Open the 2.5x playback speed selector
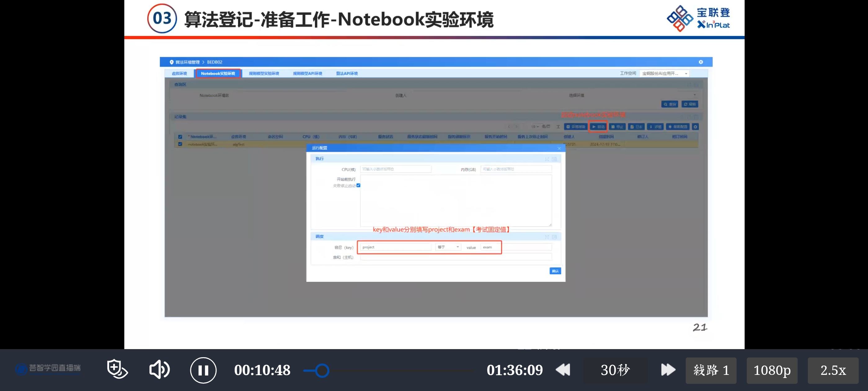868x391 pixels. point(833,371)
